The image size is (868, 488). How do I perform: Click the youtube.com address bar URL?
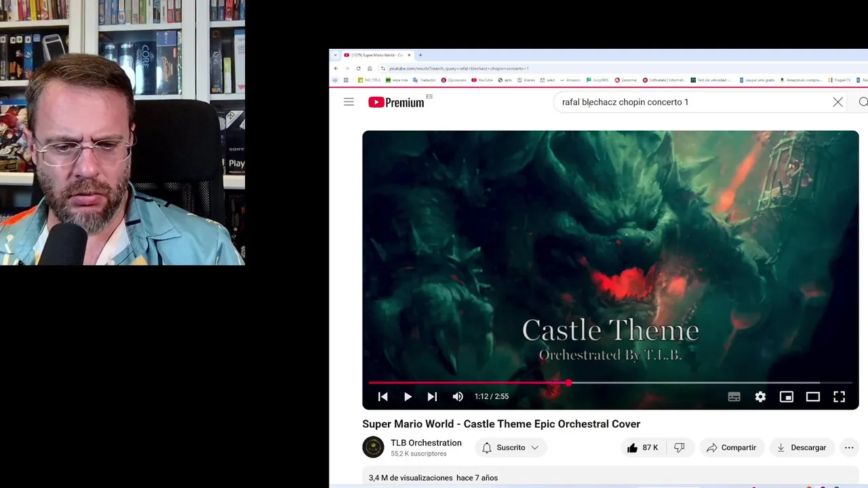pos(458,68)
